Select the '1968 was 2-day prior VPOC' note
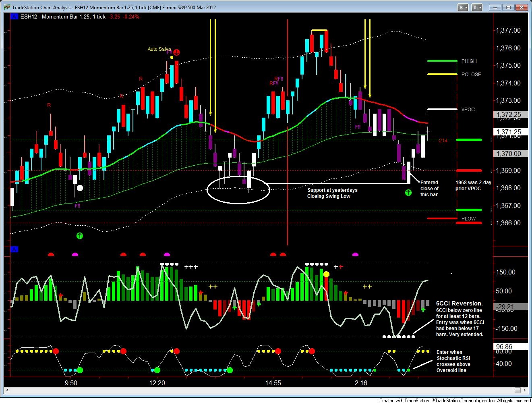This screenshot has width=532, height=403. pos(473,185)
